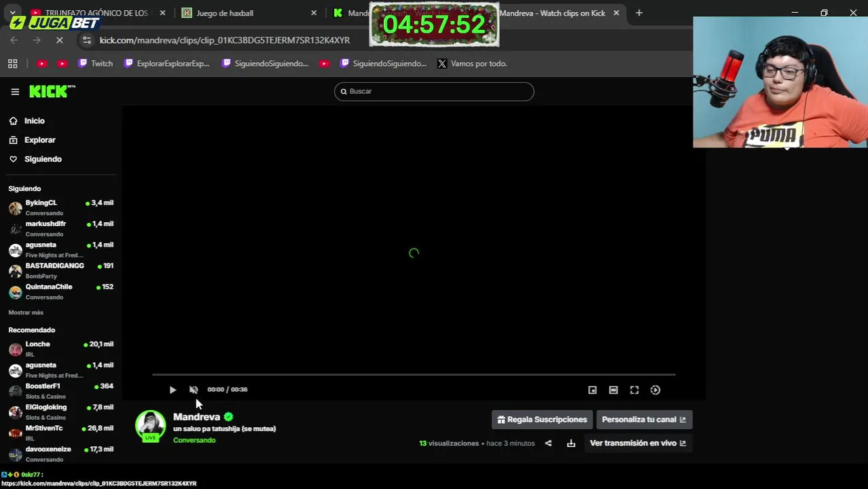This screenshot has width=868, height=489.
Task: Click Personaliza tu canal button
Action: point(644,420)
